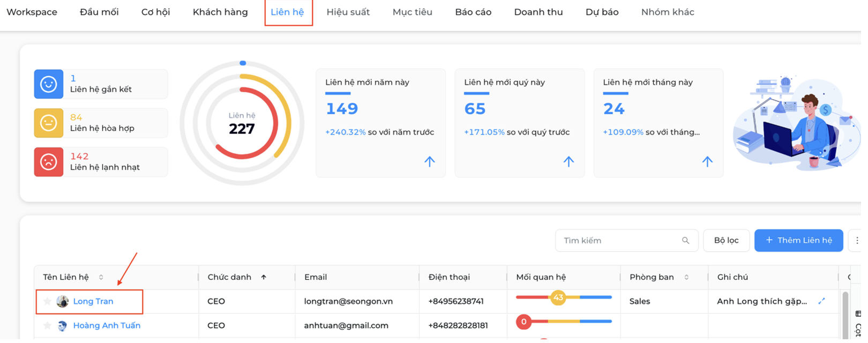Click the yellow neutral face Liên hệ hòa hợp icon
The height and width of the screenshot is (343, 868).
49,123
